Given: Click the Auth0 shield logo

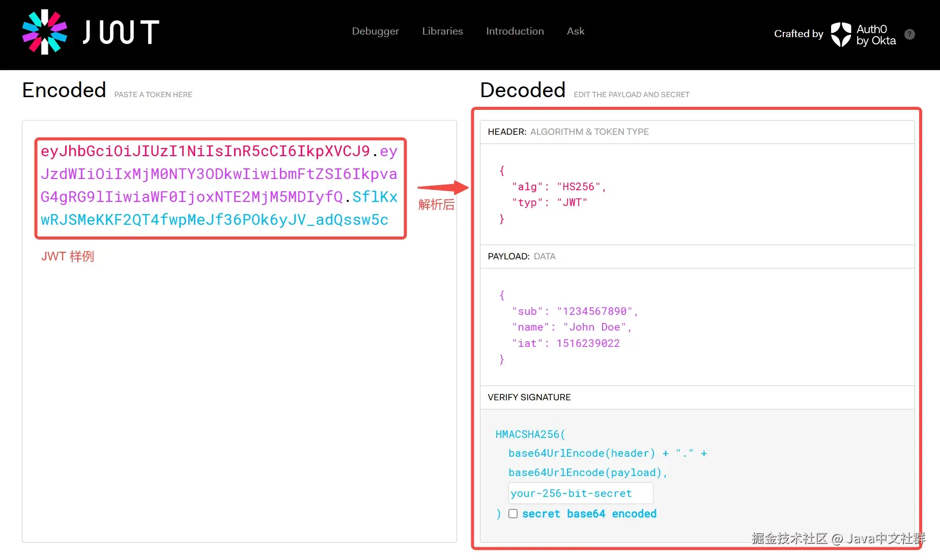Looking at the screenshot, I should pos(841,35).
